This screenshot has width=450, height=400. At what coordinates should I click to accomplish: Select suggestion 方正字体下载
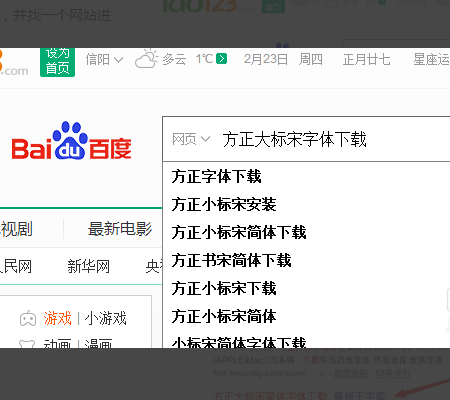click(x=217, y=176)
